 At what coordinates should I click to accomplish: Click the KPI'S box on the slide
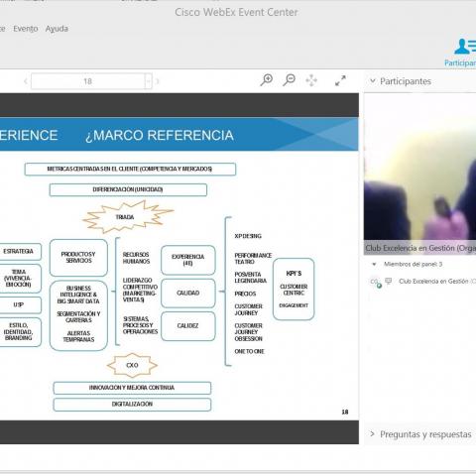point(294,290)
